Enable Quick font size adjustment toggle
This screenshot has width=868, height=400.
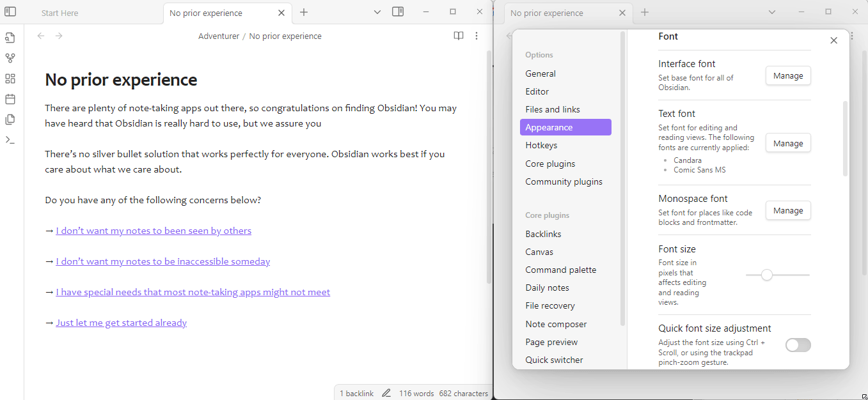coord(798,345)
